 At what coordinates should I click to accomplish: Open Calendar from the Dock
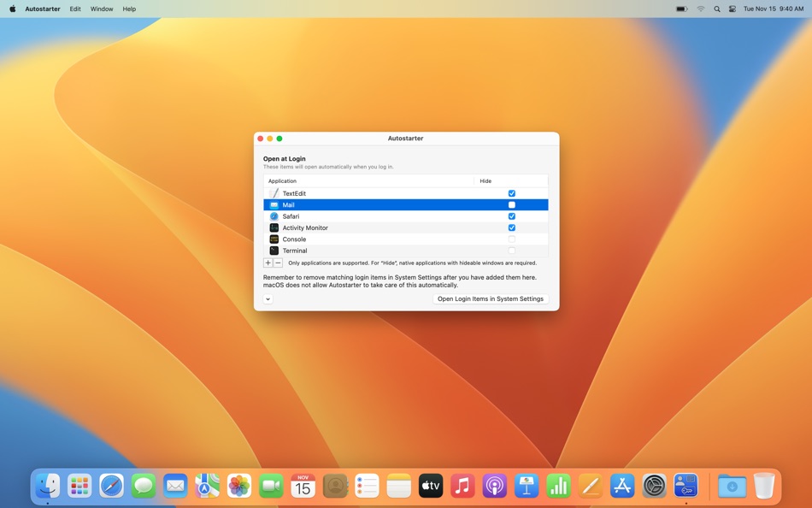[303, 487]
